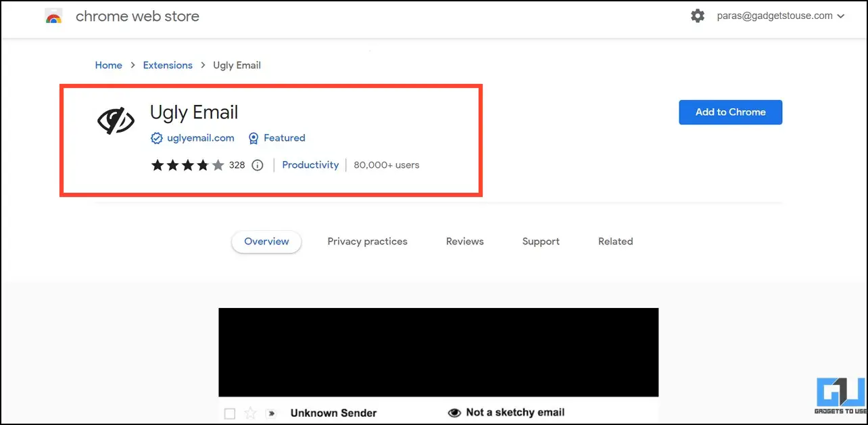This screenshot has width=868, height=425.
Task: Go to Home breadcrumb link
Action: 108,65
